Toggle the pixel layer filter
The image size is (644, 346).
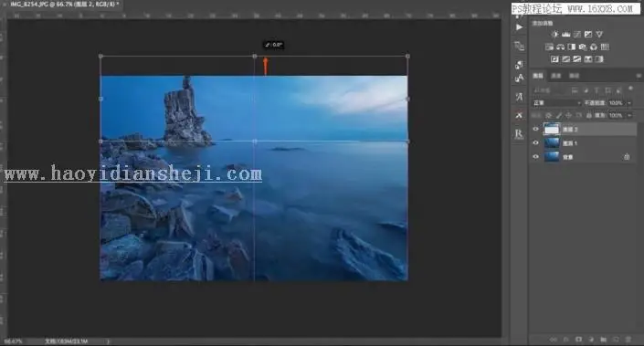point(575,90)
